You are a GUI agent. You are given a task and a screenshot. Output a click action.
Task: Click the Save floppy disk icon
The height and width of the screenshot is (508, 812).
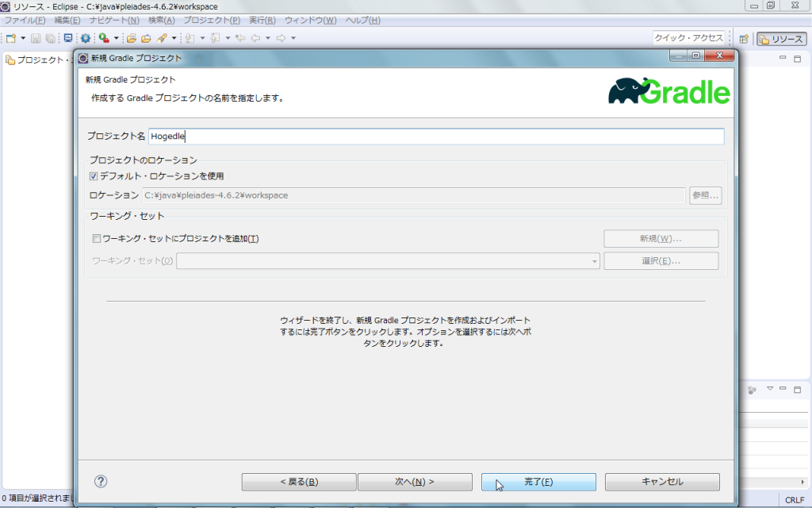(36, 38)
